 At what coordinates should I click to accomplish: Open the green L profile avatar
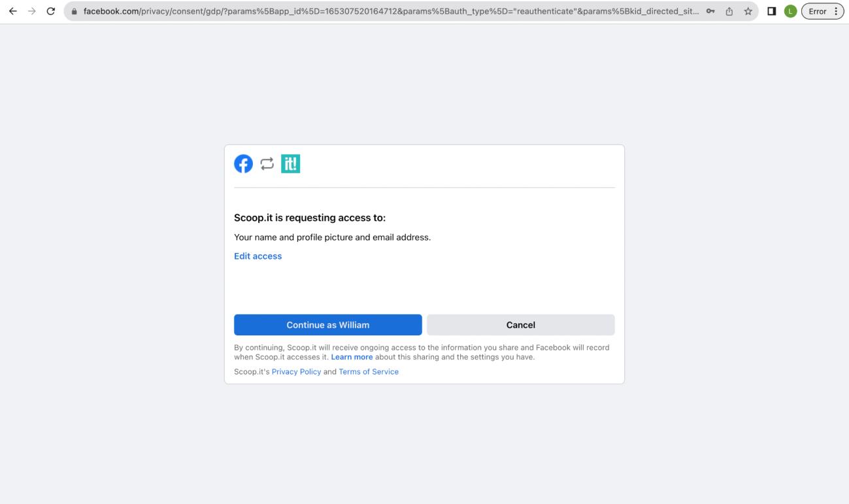coord(790,11)
